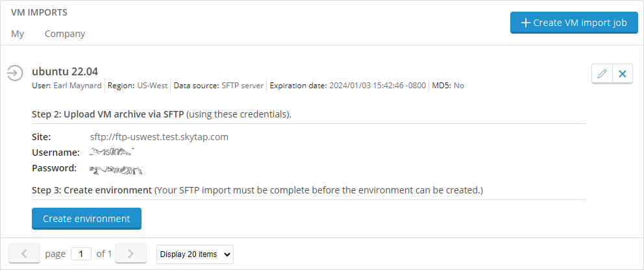
Task: Click the VM IMPORTS heading
Action: (x=40, y=12)
